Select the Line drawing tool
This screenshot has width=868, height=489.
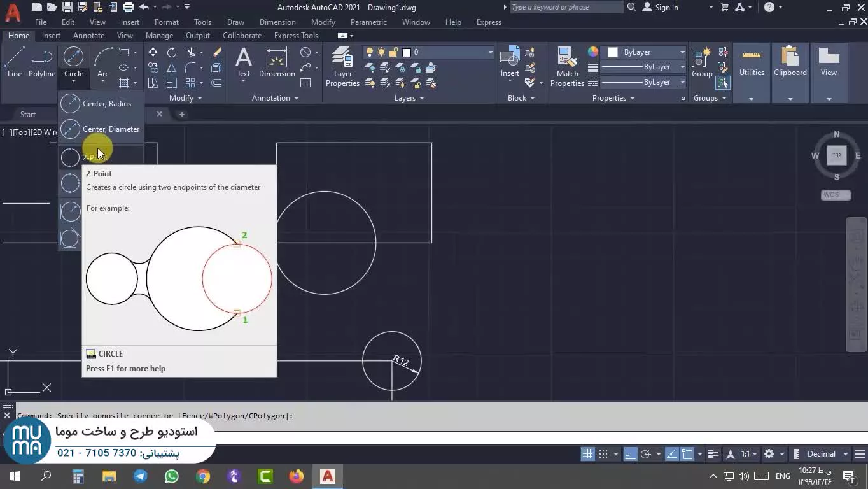[x=15, y=62]
